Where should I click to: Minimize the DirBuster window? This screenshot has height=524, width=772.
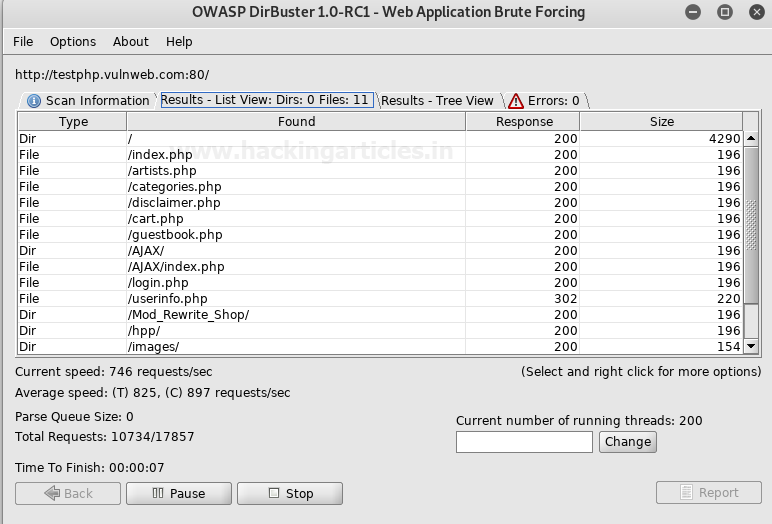tap(693, 12)
